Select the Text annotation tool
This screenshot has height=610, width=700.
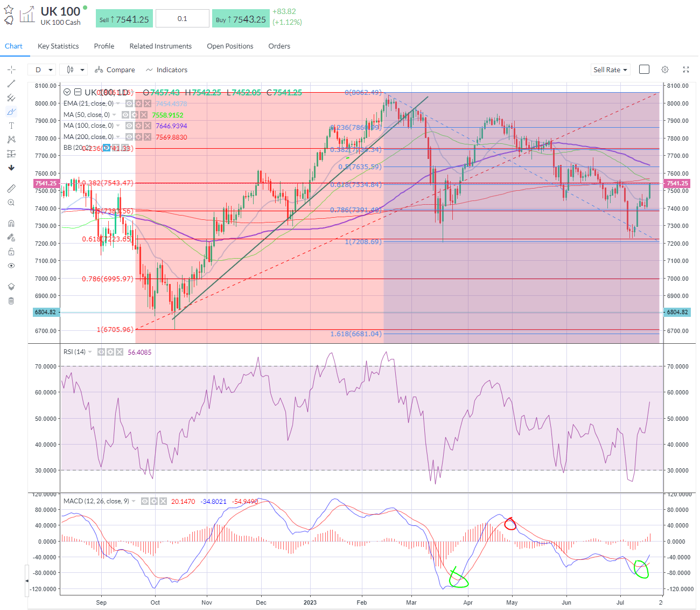11,126
